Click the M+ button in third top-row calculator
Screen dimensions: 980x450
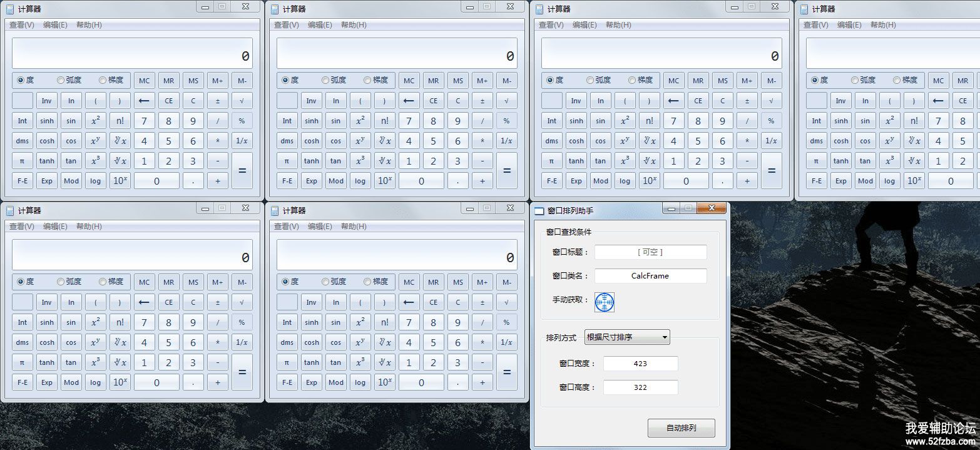click(747, 81)
